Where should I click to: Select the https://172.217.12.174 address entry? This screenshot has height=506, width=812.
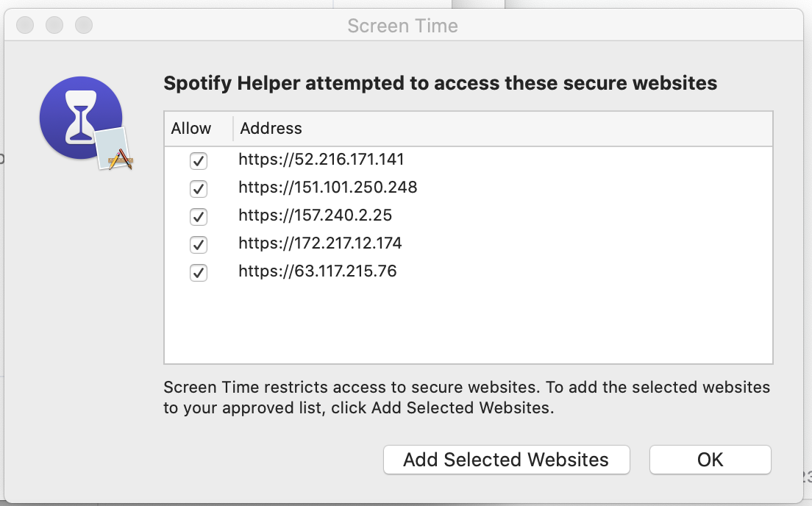(x=321, y=243)
